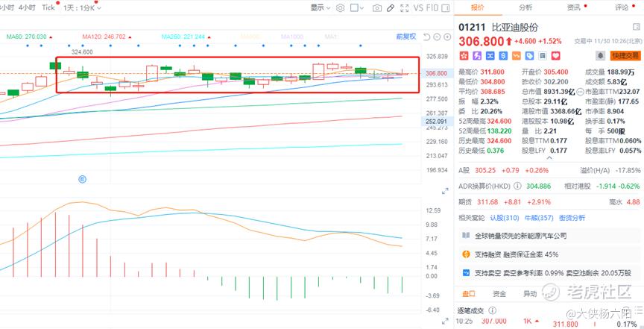Click the 全球销量领先 company description icon
This screenshot has width=644, height=329.
coord(466,236)
